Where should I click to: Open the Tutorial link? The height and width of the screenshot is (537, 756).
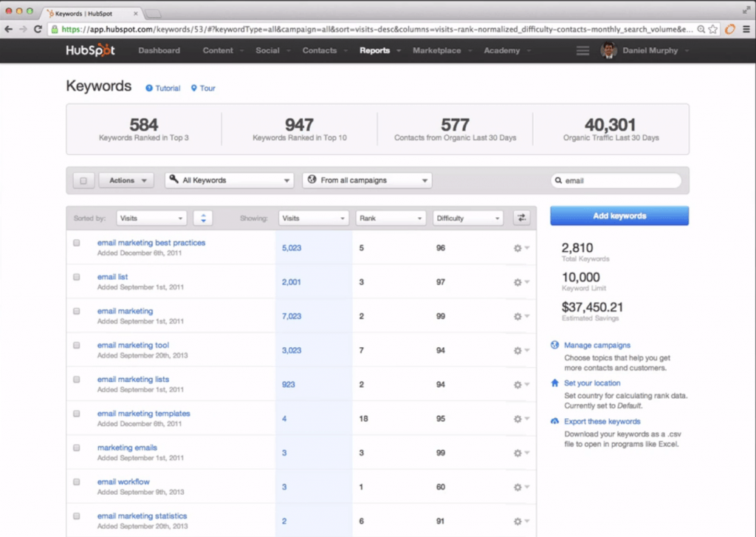point(163,89)
